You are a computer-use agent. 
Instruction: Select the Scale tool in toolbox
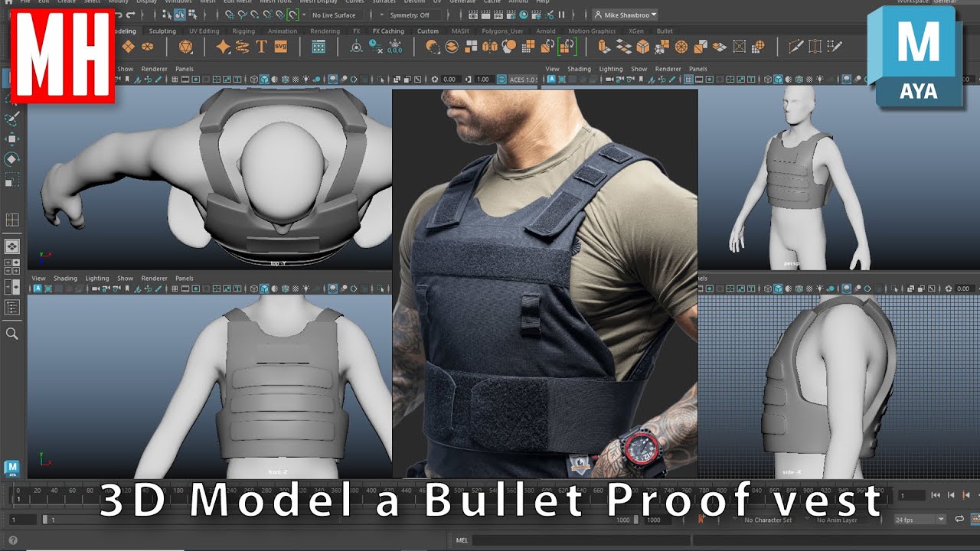(12, 180)
